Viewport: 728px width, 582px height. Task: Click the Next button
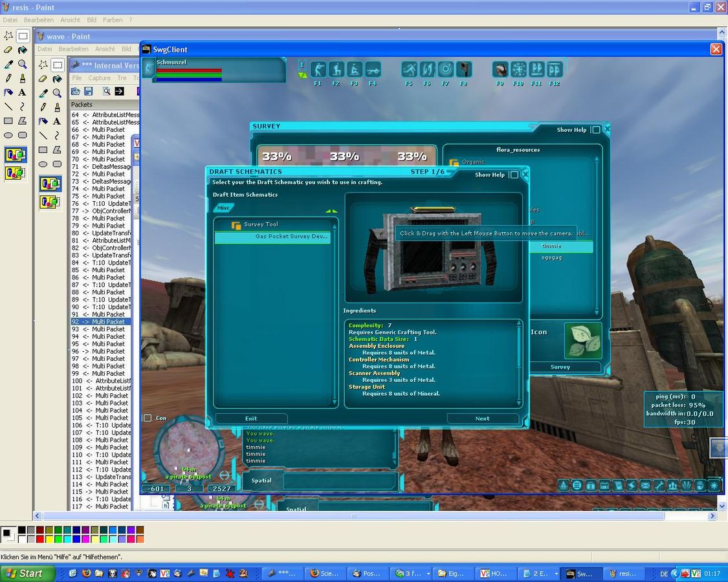pyautogui.click(x=483, y=418)
